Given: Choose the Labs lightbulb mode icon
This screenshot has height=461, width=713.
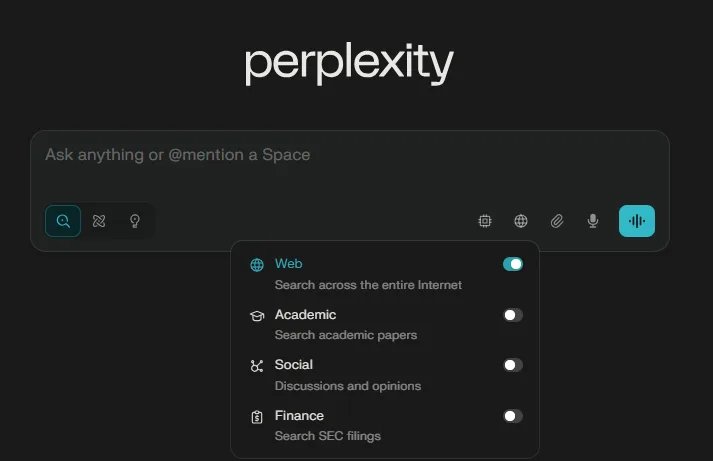Looking at the screenshot, I should point(135,221).
